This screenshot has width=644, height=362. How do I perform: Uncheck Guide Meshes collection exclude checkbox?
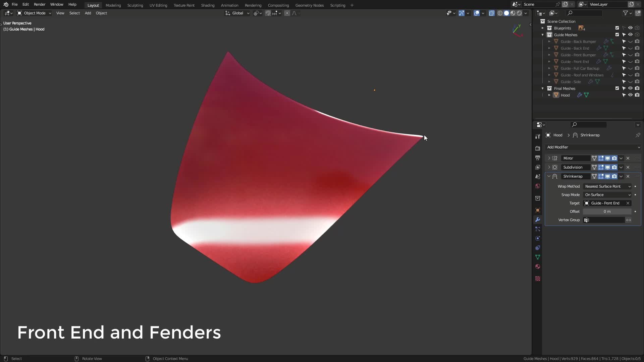point(617,35)
